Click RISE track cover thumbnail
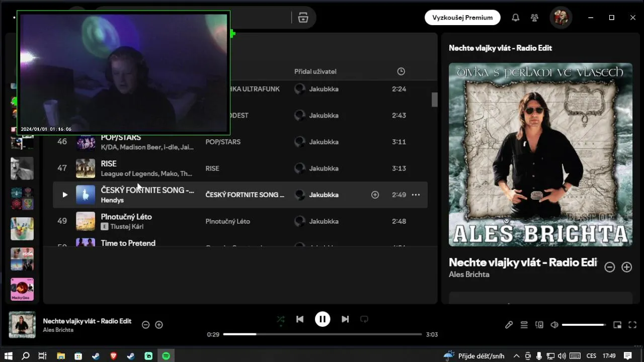644x362 pixels. point(86,168)
